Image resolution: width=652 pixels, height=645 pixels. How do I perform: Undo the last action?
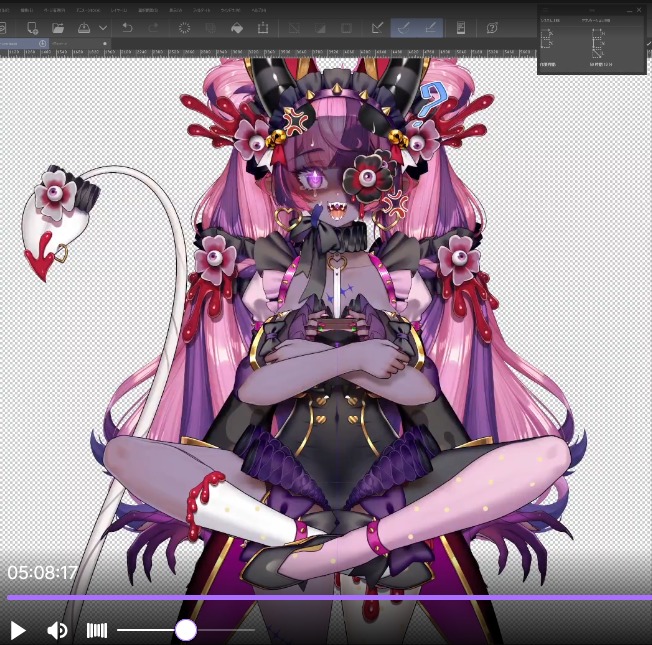(127, 28)
